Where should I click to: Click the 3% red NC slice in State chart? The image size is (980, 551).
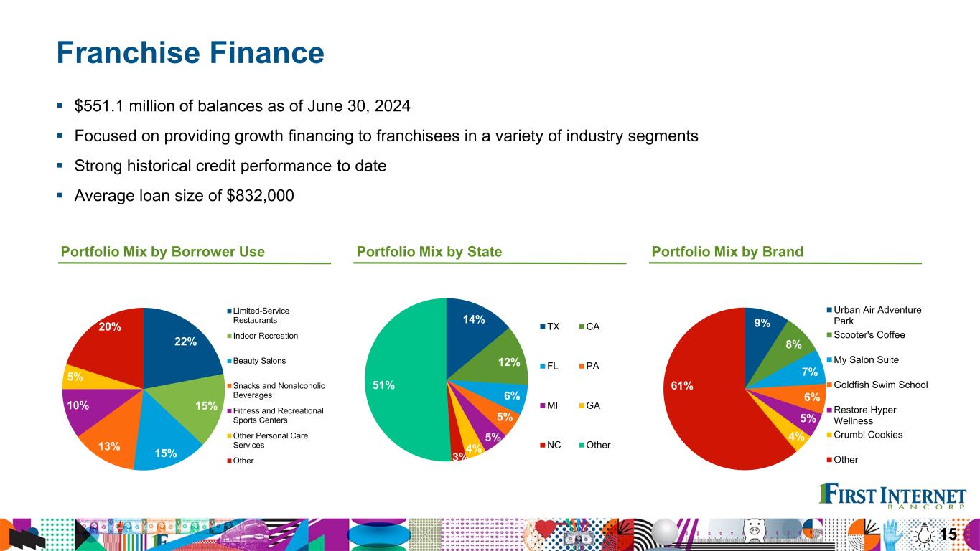tap(456, 448)
